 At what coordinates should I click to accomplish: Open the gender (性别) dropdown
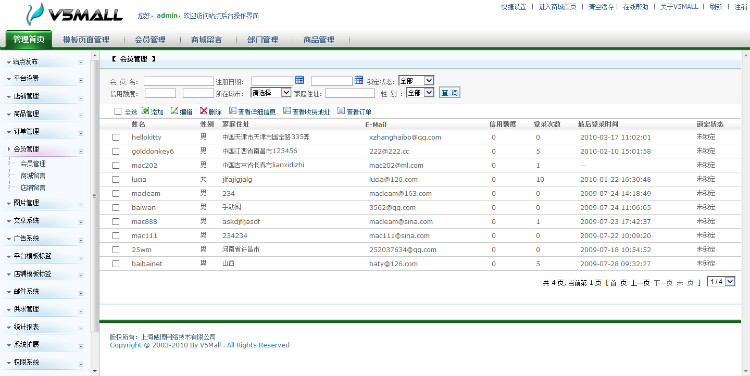pos(420,92)
